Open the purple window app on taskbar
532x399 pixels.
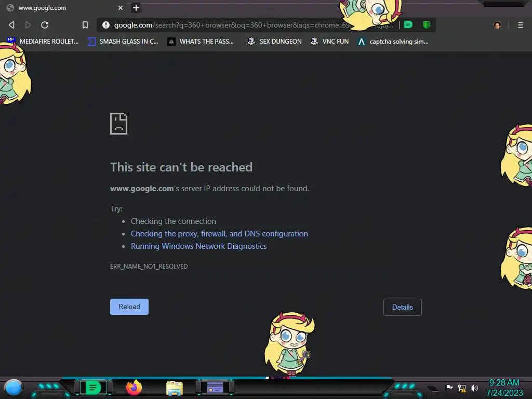215,388
